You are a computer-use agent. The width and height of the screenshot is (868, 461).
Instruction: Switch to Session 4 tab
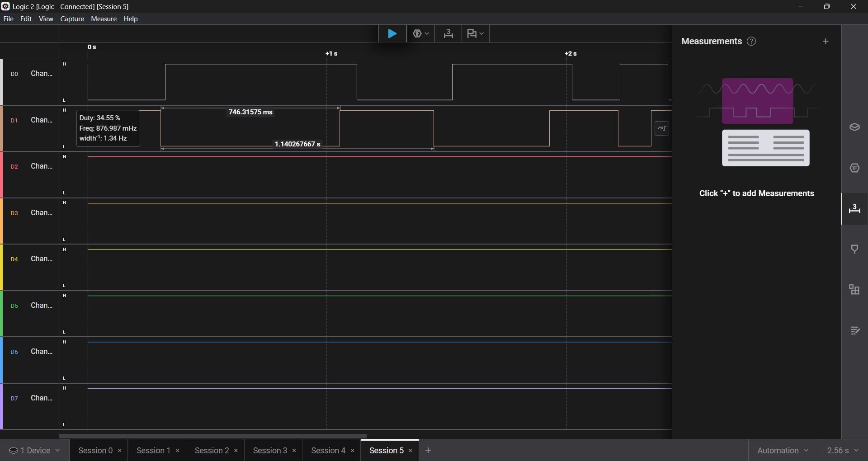click(328, 451)
